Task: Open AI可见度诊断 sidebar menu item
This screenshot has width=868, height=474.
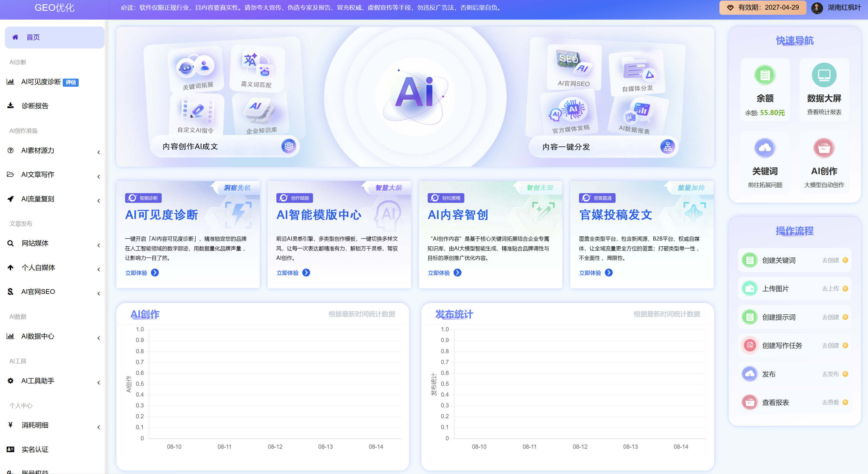Action: click(55, 82)
